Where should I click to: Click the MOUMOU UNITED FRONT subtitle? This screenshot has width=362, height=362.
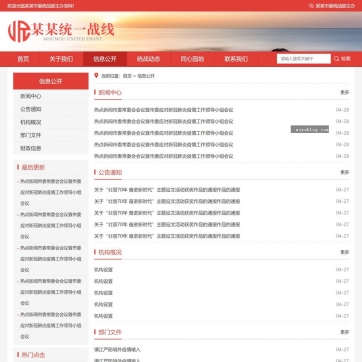tap(73, 39)
